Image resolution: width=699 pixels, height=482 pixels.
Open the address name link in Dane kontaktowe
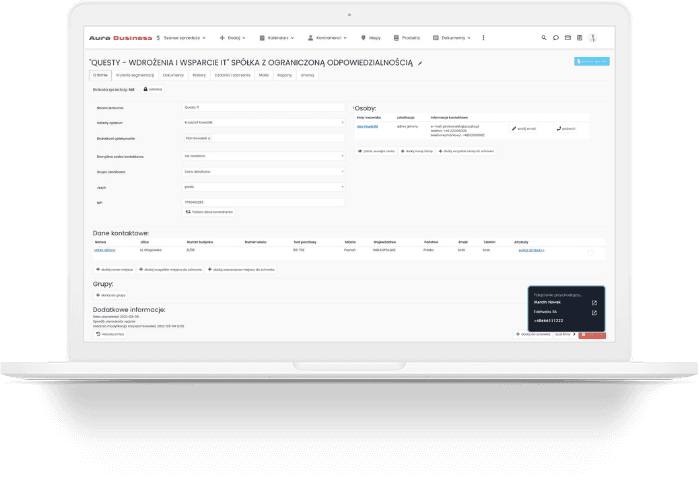coord(105,250)
